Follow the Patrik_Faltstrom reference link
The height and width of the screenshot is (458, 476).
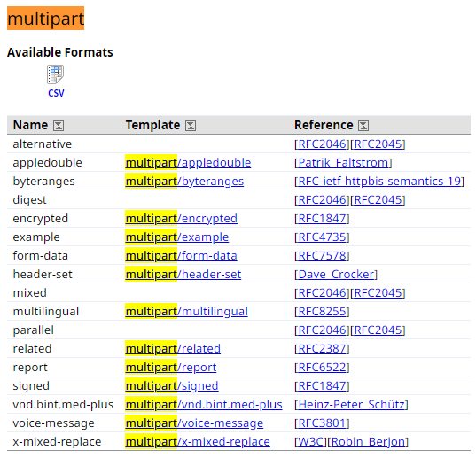[x=343, y=163]
